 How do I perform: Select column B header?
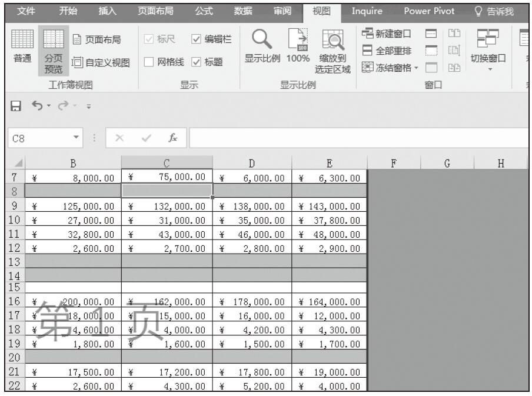coord(74,163)
